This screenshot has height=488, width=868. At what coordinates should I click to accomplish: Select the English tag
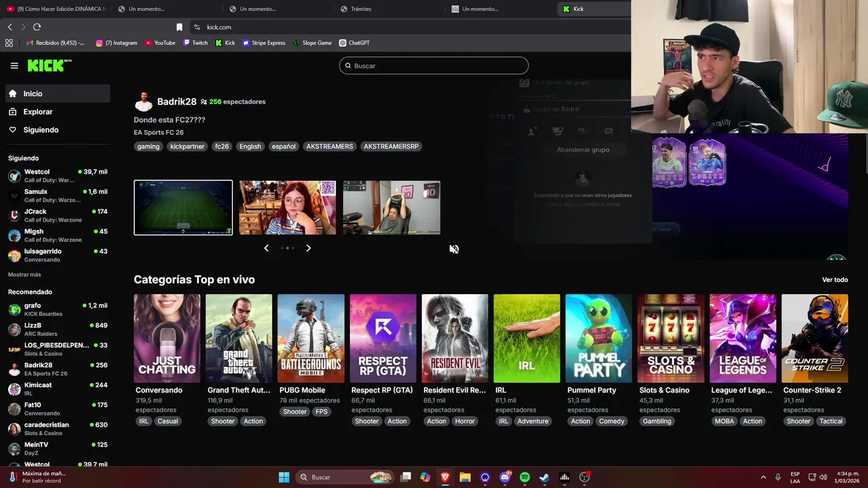[x=250, y=146]
